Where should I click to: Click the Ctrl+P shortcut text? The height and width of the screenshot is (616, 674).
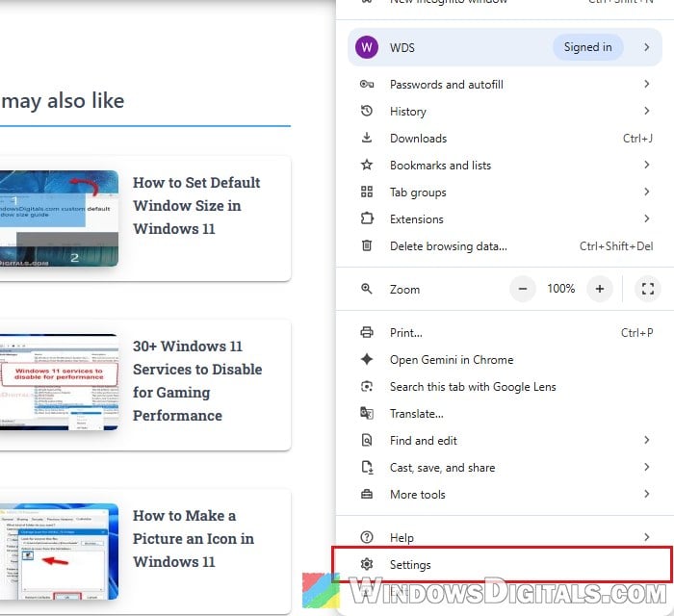tap(637, 332)
